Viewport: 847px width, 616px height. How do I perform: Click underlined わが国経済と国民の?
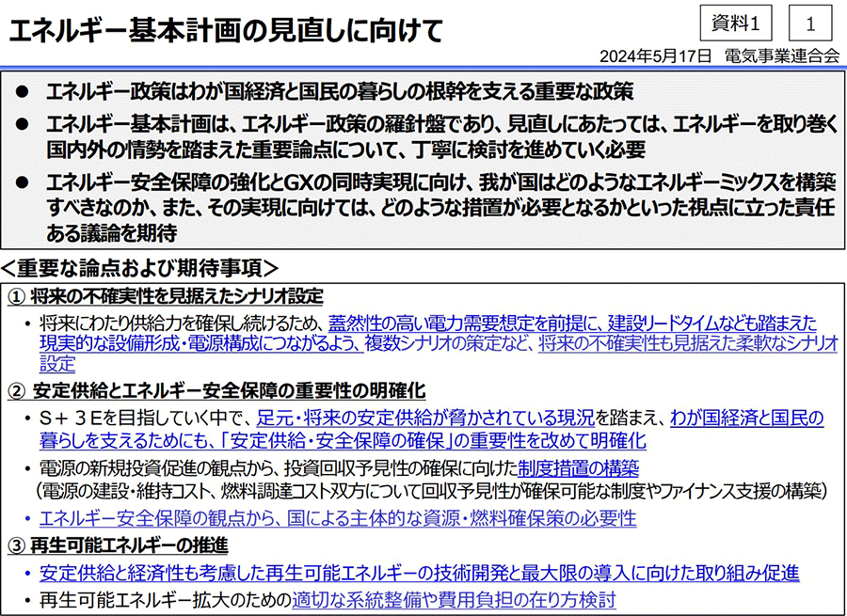click(x=747, y=418)
